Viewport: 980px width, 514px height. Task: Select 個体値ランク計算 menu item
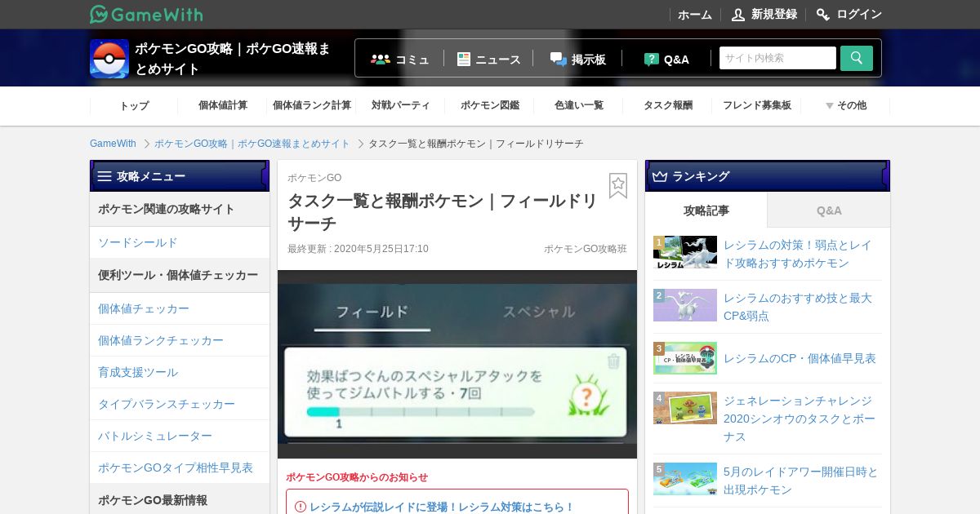(x=312, y=105)
